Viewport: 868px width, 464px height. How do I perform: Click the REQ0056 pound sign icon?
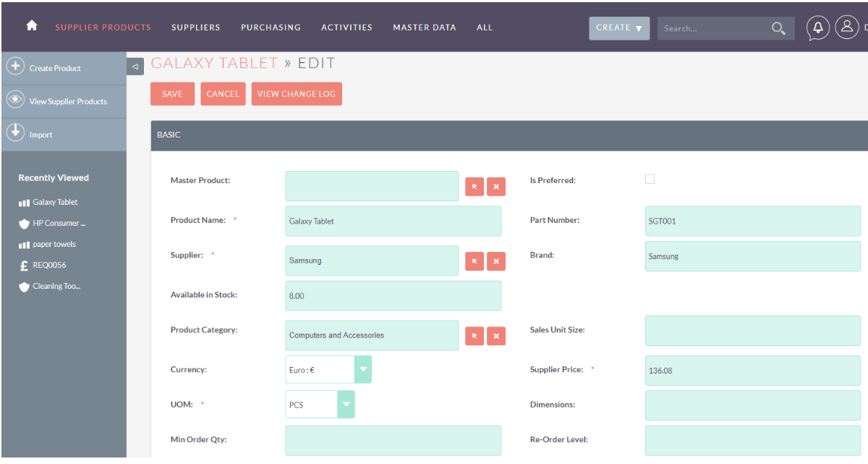(24, 266)
